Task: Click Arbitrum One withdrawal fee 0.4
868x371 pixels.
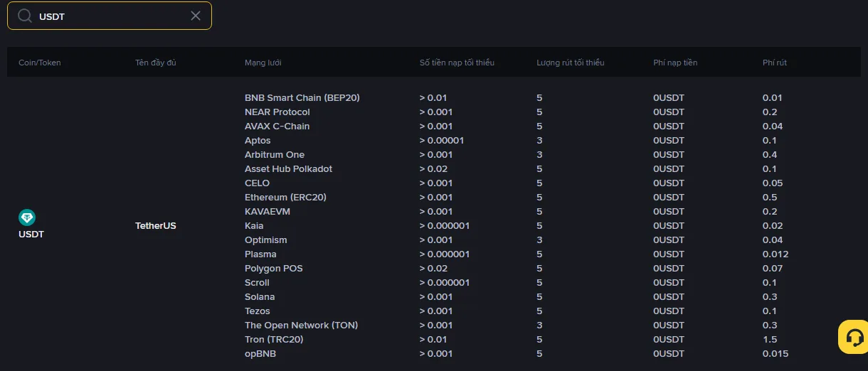Action: [770, 154]
